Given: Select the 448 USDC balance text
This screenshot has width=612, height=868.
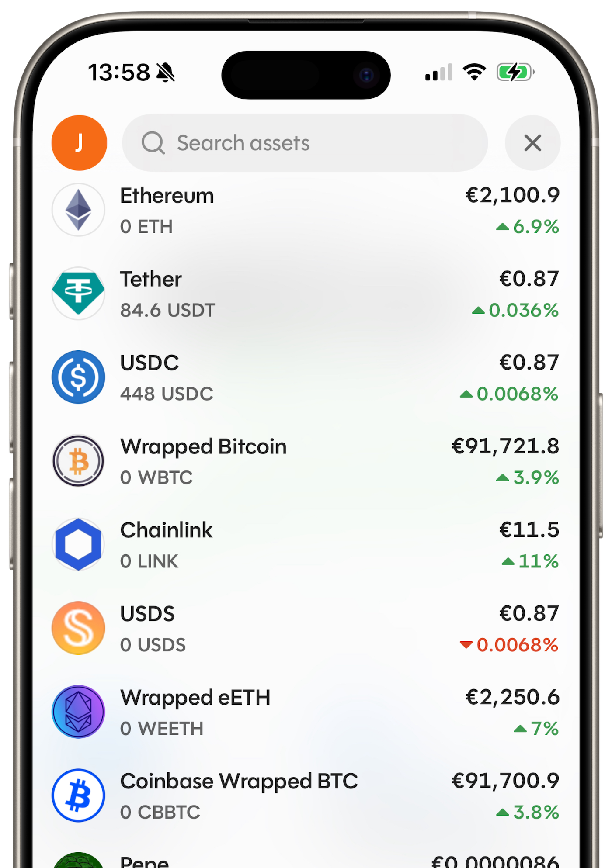Looking at the screenshot, I should [167, 394].
